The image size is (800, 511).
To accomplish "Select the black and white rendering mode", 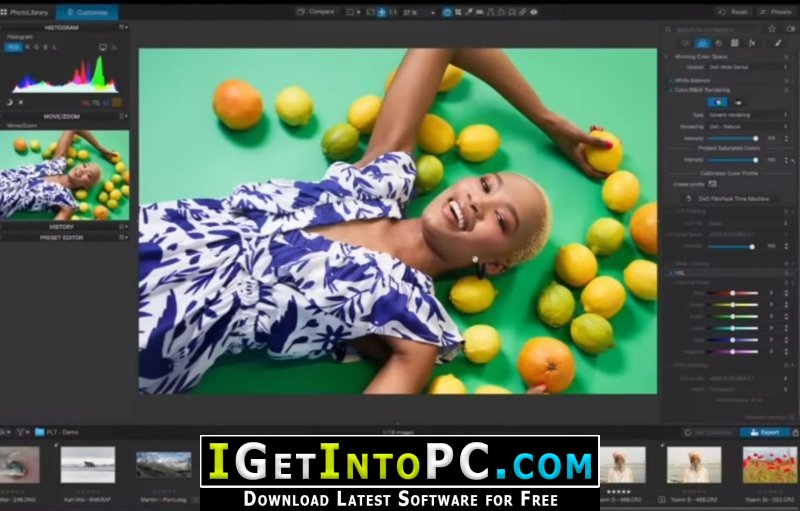I will [x=738, y=102].
